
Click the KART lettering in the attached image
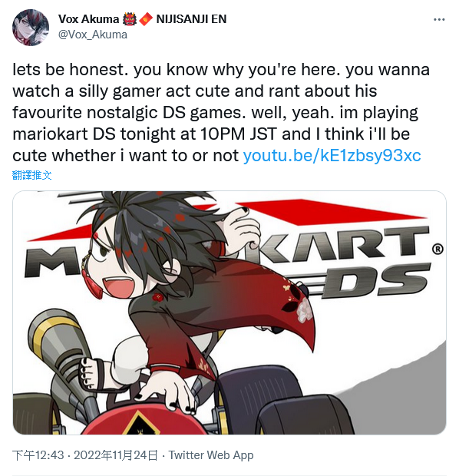click(338, 245)
